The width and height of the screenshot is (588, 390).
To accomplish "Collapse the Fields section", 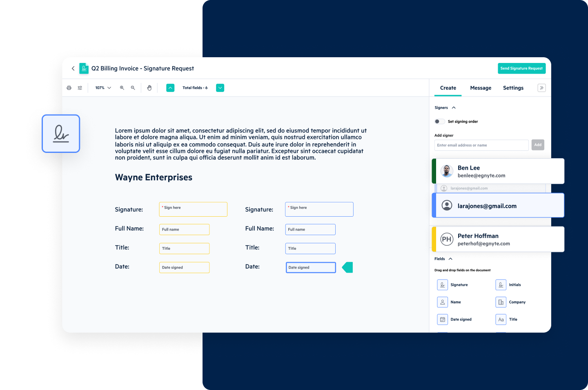I will [x=450, y=258].
